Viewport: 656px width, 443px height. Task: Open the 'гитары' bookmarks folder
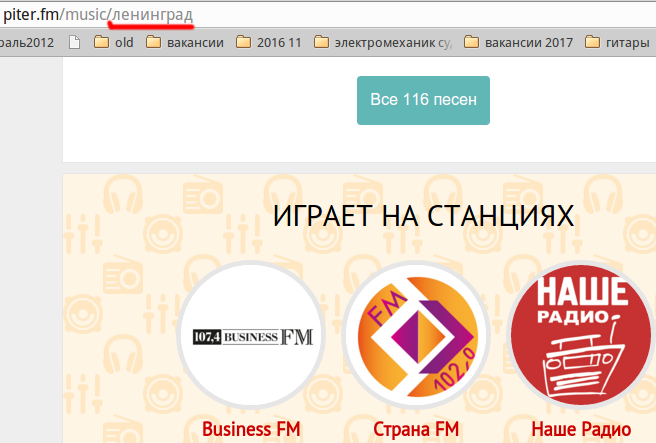[617, 42]
